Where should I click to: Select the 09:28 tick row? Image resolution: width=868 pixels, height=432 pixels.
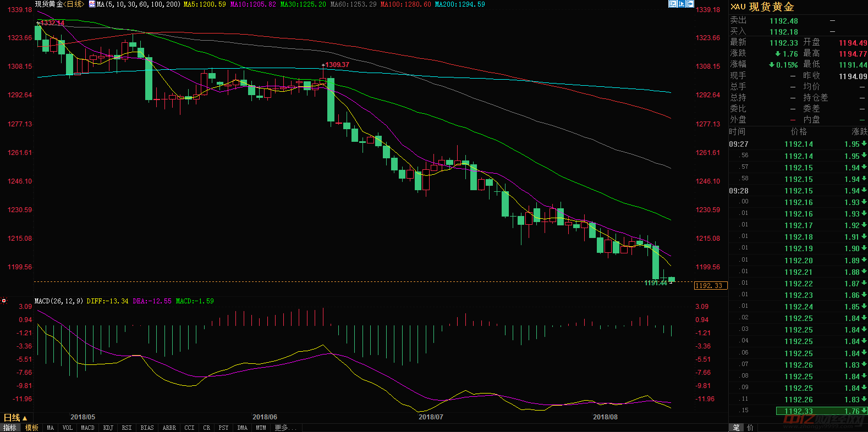click(x=798, y=191)
